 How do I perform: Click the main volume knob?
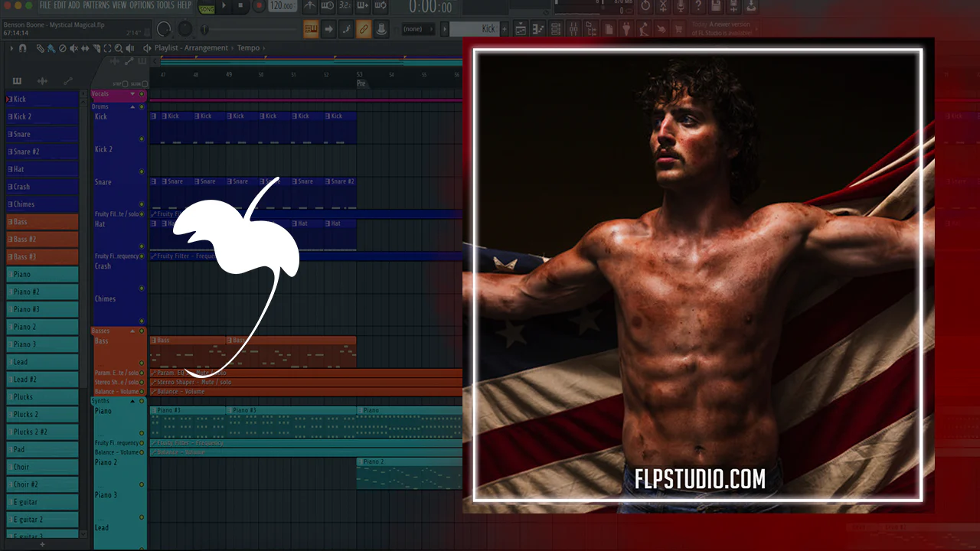[164, 29]
